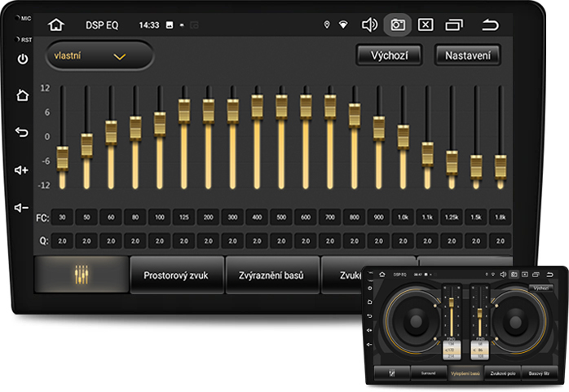Switch to the Prostorový zvuk tab
This screenshot has width=569, height=392.
[x=175, y=275]
